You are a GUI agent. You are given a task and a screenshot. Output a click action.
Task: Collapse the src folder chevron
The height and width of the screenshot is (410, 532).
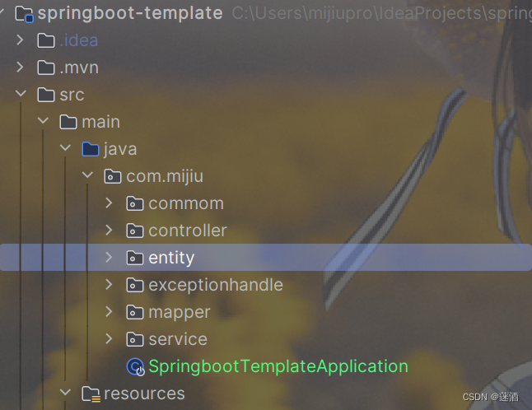tap(21, 93)
